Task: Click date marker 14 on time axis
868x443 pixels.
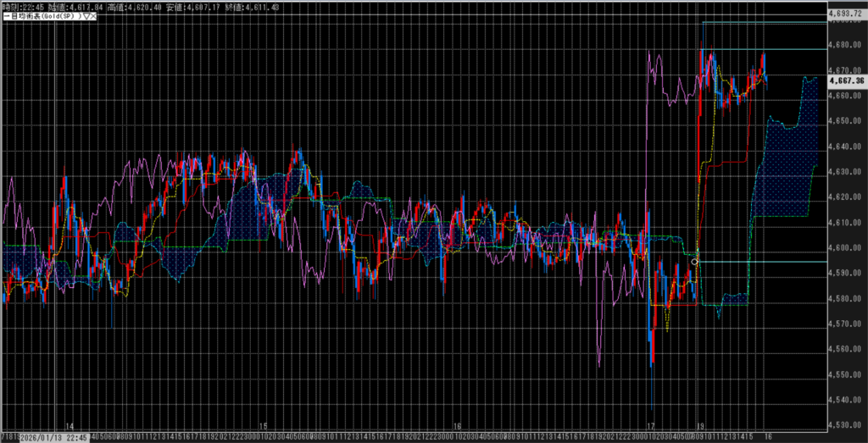Action: tap(70, 427)
